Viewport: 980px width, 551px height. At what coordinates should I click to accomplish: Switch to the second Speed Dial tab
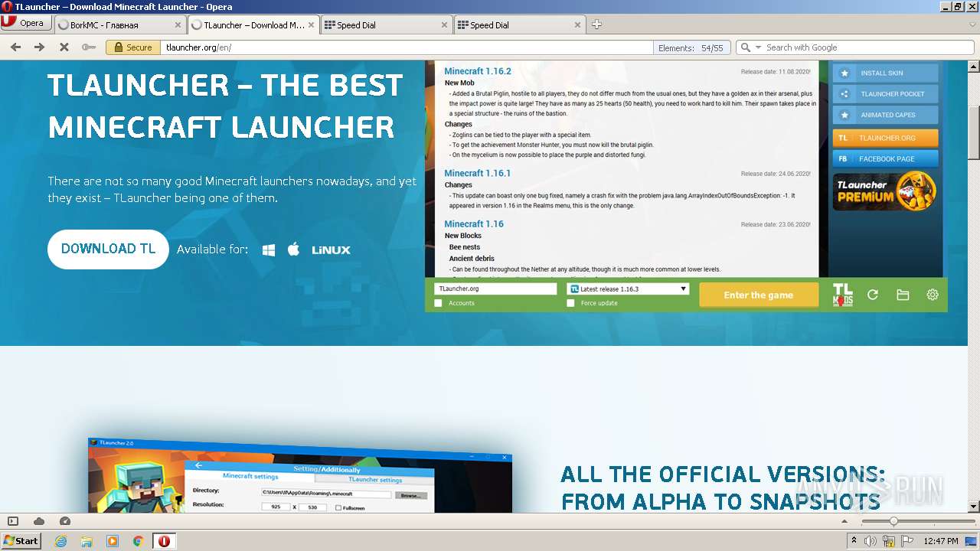point(519,24)
